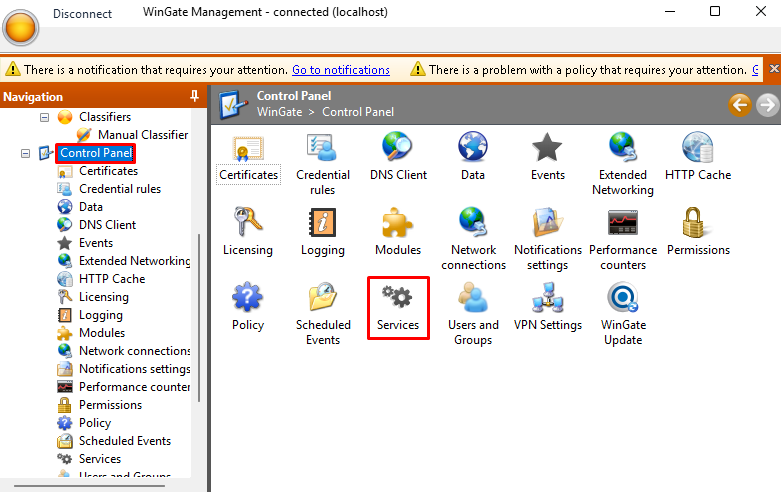This screenshot has height=492, width=781.
Task: Open the Credential rules icon in main panel
Action: [x=322, y=148]
